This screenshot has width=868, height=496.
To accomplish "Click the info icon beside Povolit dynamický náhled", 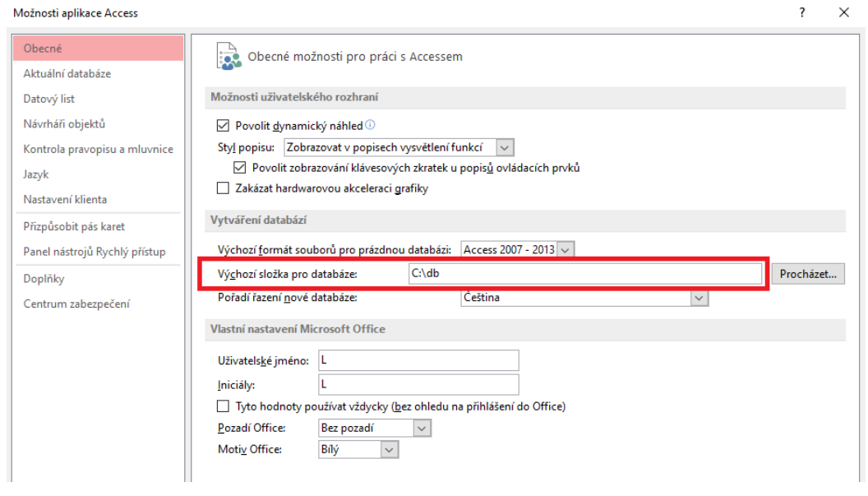I will point(370,125).
